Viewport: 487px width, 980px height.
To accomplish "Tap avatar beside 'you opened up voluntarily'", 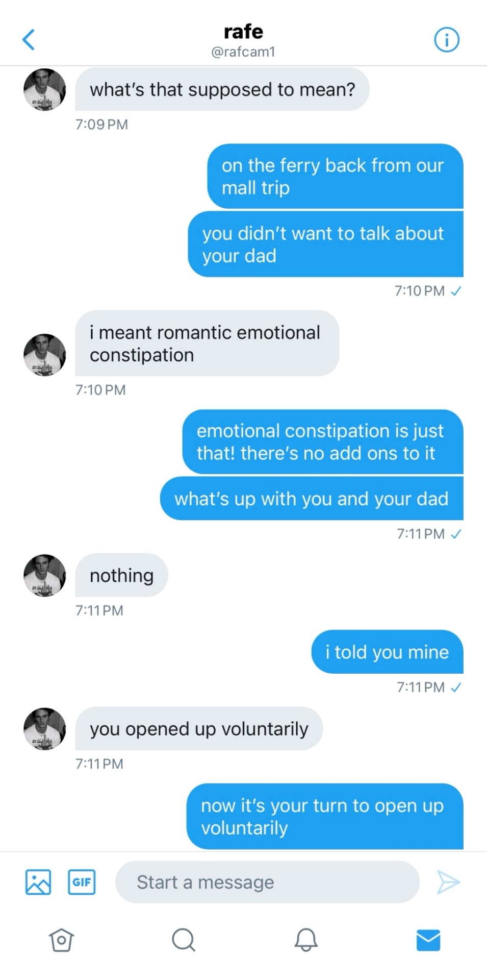I will (x=45, y=729).
